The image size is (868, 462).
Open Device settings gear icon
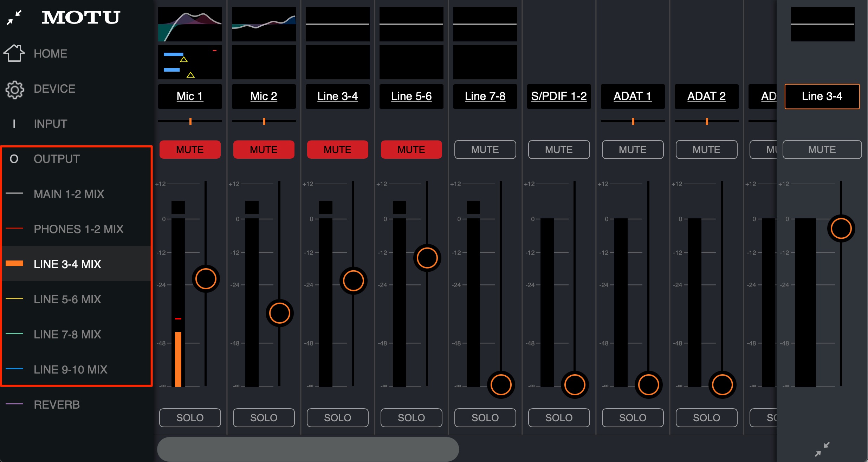pyautogui.click(x=14, y=90)
